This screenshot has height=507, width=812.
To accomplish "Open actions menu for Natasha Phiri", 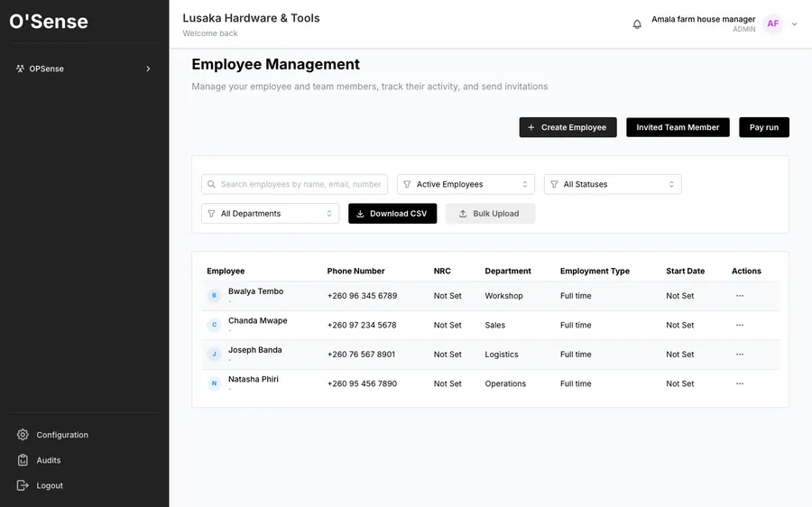I will tap(740, 383).
